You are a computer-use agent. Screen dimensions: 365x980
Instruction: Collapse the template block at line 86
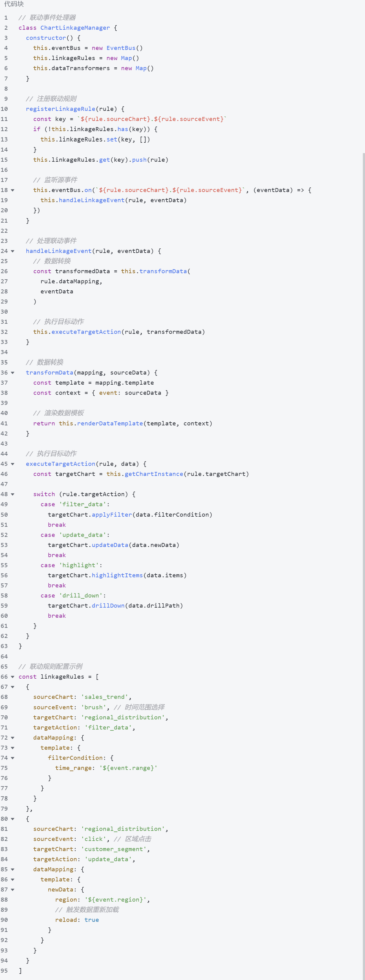point(13,880)
